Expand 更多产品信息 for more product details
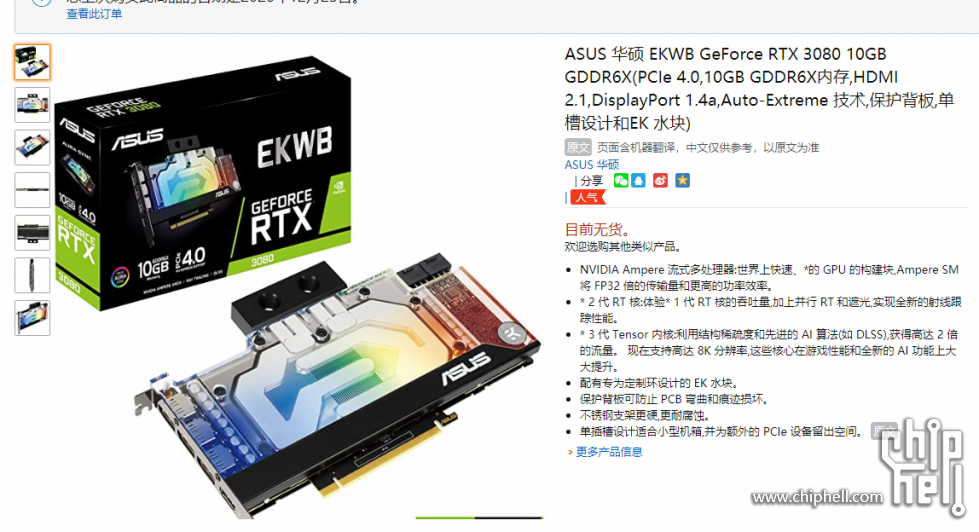The image size is (979, 532). point(609,451)
